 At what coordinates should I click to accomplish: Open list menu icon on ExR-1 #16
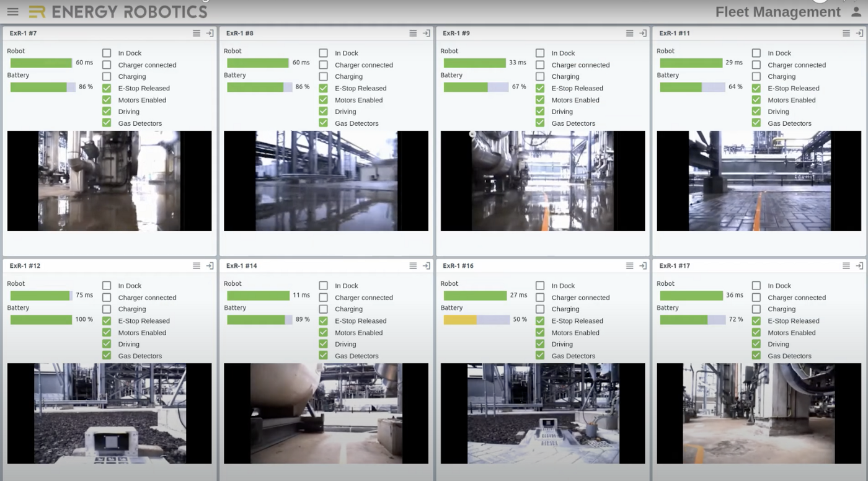click(x=629, y=266)
